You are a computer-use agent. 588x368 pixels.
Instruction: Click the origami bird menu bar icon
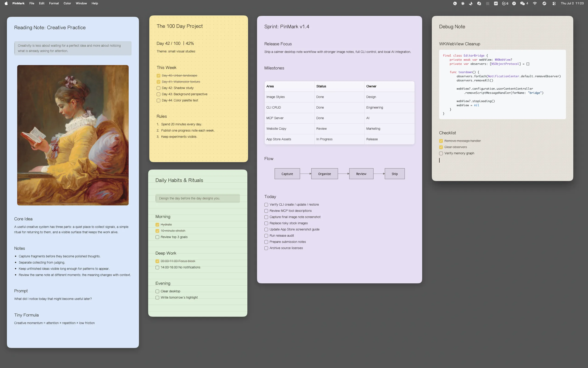click(x=471, y=3)
